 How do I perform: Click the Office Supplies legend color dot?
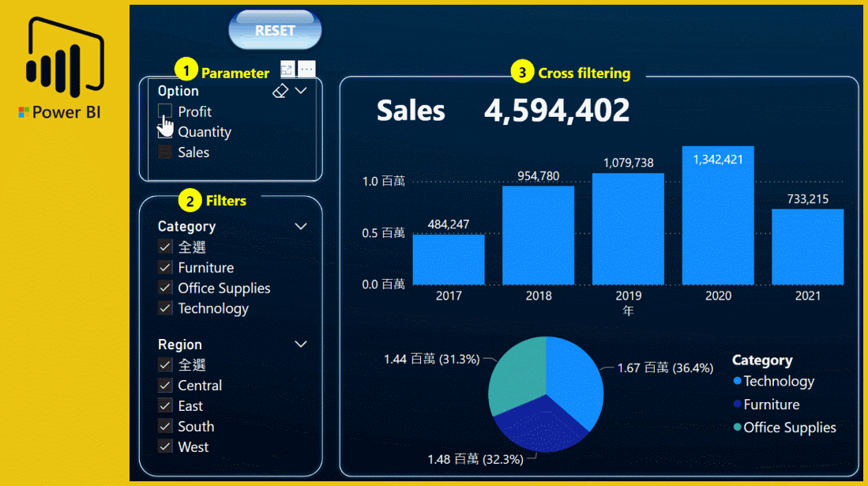click(x=738, y=428)
